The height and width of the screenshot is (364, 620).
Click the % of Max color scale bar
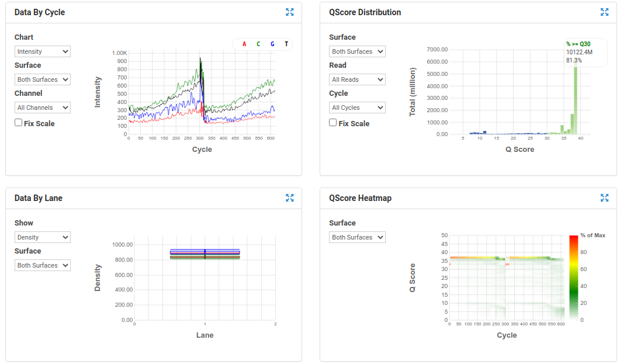coord(574,278)
